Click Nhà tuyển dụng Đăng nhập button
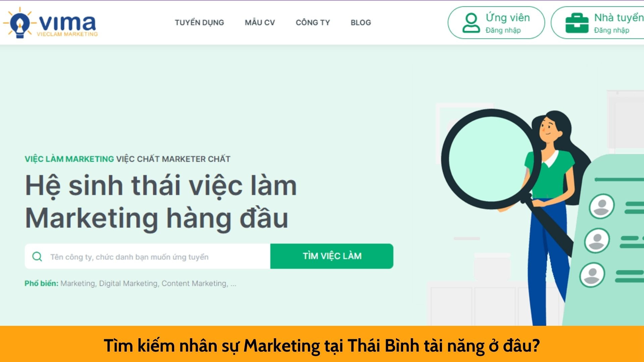Image resolution: width=644 pixels, height=362 pixels. coord(598,23)
